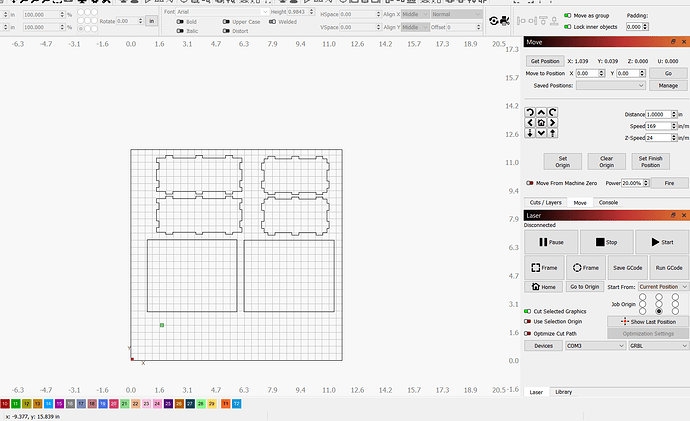Open the Align Y dropdown
The height and width of the screenshot is (421, 690).
[x=415, y=27]
